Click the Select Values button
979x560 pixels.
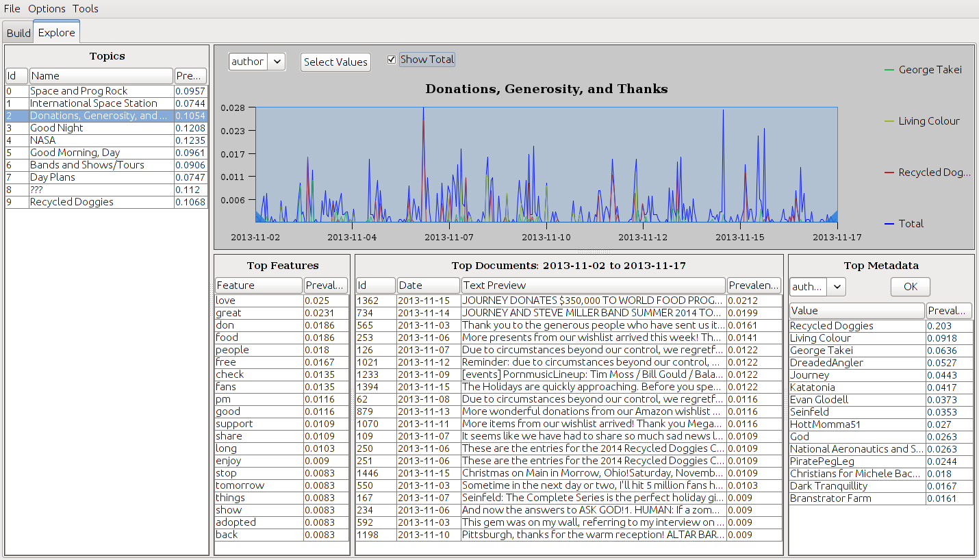pyautogui.click(x=335, y=62)
